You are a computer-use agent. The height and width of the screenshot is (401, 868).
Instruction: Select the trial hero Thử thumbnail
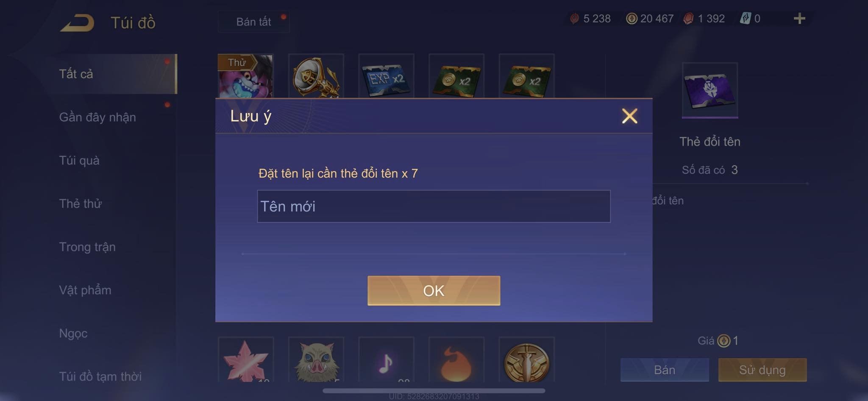[x=246, y=76]
